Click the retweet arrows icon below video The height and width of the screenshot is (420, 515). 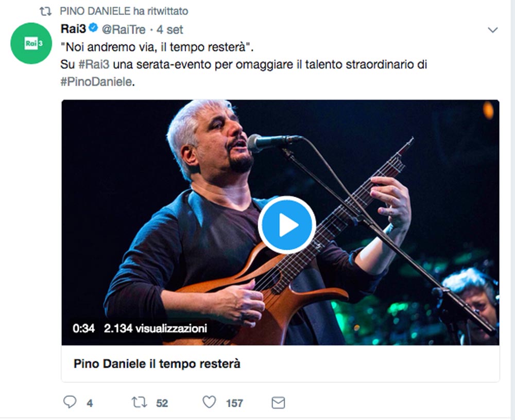[x=139, y=402]
